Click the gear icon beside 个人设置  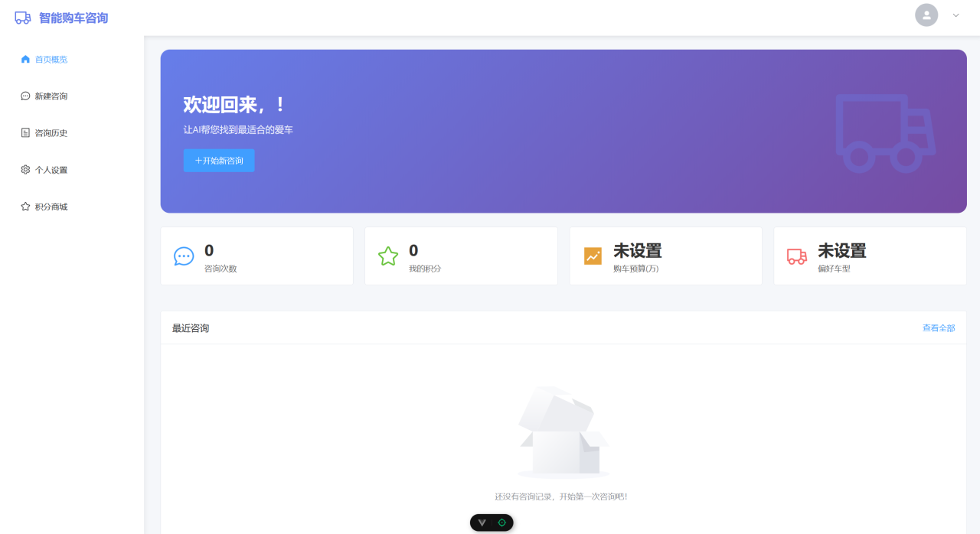coord(25,169)
